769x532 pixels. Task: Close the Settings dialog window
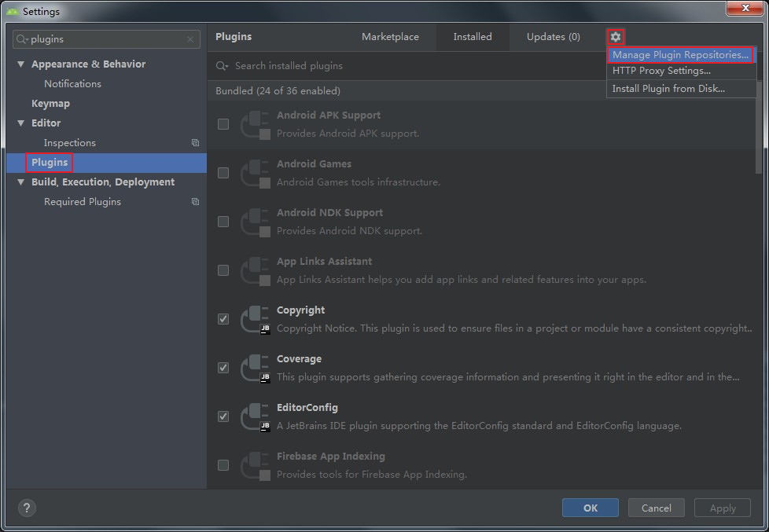coord(745,8)
